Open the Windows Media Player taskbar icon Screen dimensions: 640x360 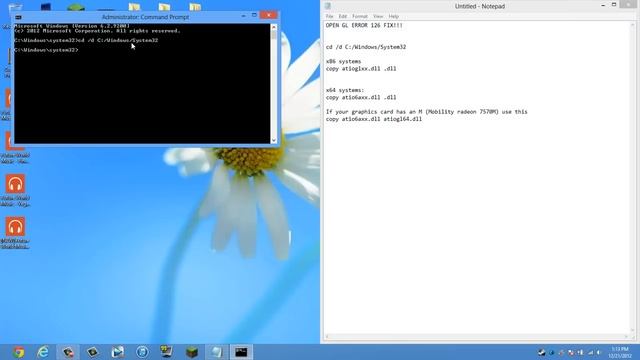(x=118, y=352)
